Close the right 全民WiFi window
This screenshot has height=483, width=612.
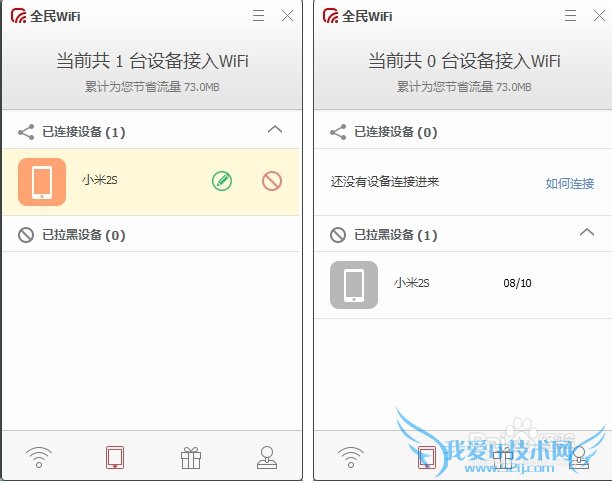(599, 16)
